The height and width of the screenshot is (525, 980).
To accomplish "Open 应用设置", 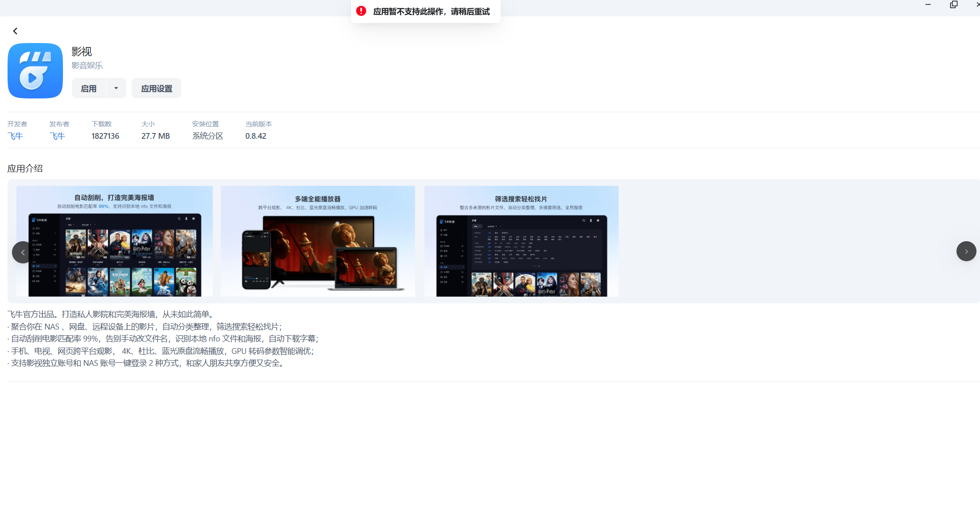I will point(157,88).
